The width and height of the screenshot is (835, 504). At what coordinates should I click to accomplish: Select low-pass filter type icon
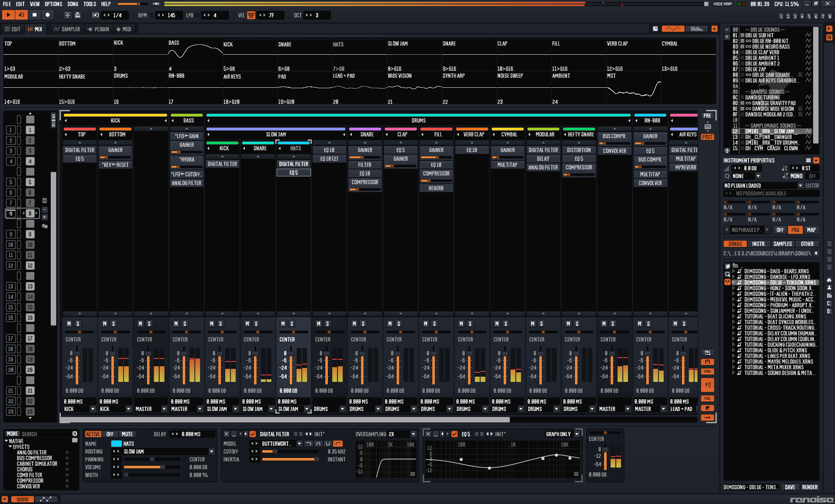(308, 444)
